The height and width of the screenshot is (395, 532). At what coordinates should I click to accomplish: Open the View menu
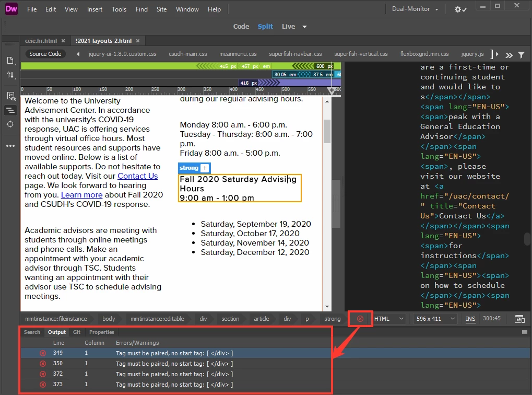pyautogui.click(x=71, y=9)
